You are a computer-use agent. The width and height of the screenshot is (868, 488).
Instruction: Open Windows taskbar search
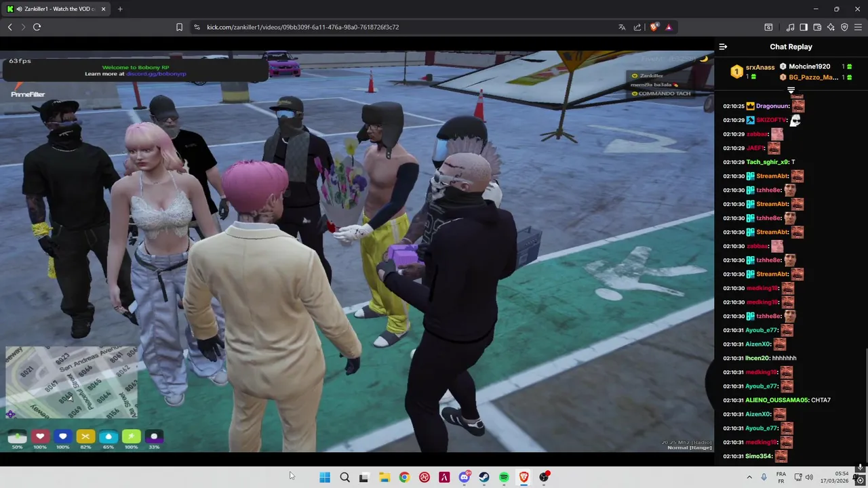click(344, 477)
